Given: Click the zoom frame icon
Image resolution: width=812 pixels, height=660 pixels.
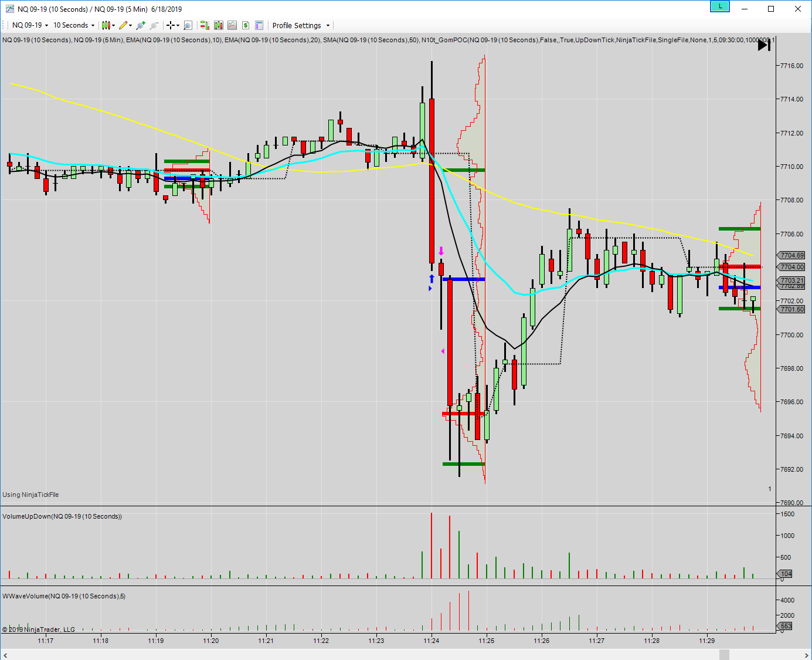Looking at the screenshot, I should tap(188, 25).
